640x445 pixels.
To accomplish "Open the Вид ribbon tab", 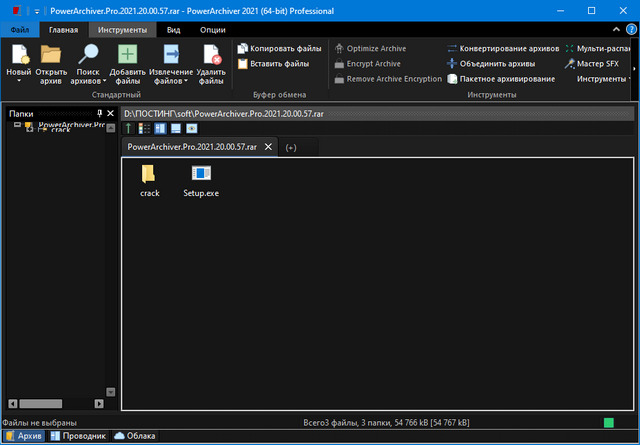I will coord(173,30).
